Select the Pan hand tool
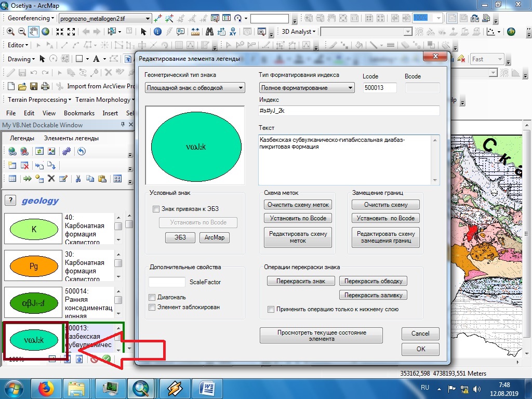532x399 pixels. pos(33,31)
